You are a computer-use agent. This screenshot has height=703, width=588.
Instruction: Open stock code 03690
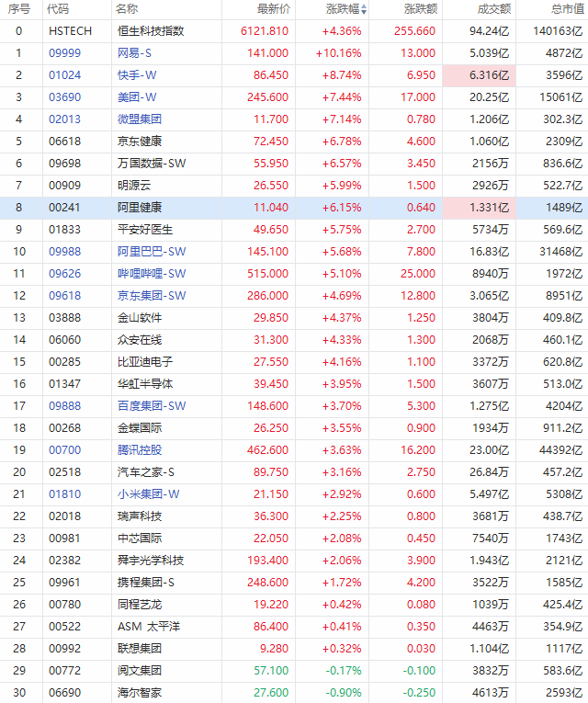click(64, 96)
